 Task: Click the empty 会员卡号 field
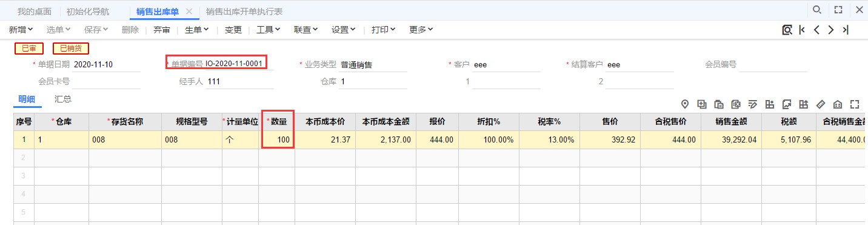107,81
